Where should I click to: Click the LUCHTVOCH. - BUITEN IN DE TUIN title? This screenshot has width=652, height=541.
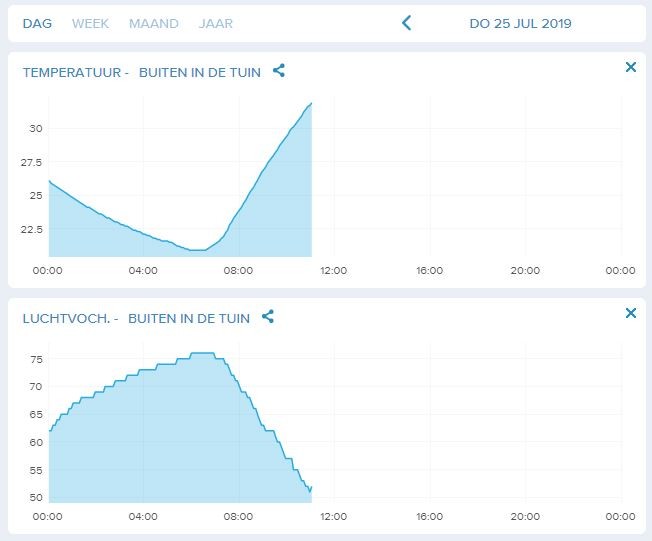(x=136, y=319)
